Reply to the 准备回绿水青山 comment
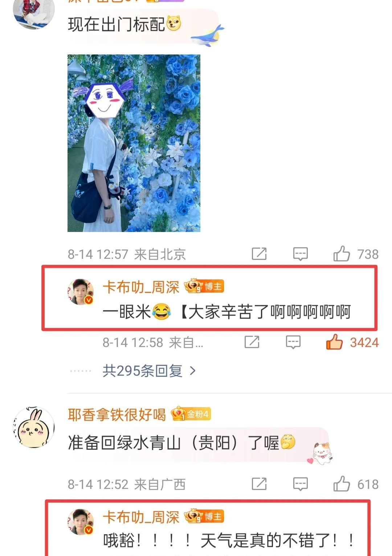Screen dimensions: 392x556 click(x=300, y=484)
